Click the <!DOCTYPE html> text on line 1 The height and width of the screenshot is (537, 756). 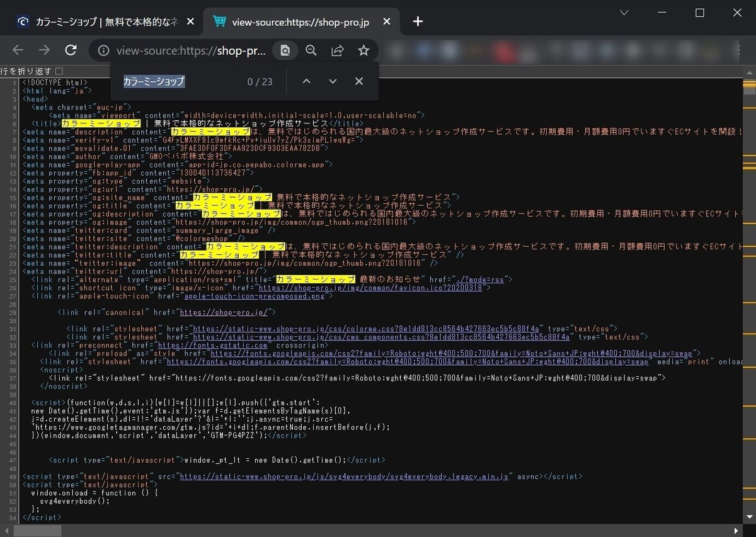coord(55,82)
